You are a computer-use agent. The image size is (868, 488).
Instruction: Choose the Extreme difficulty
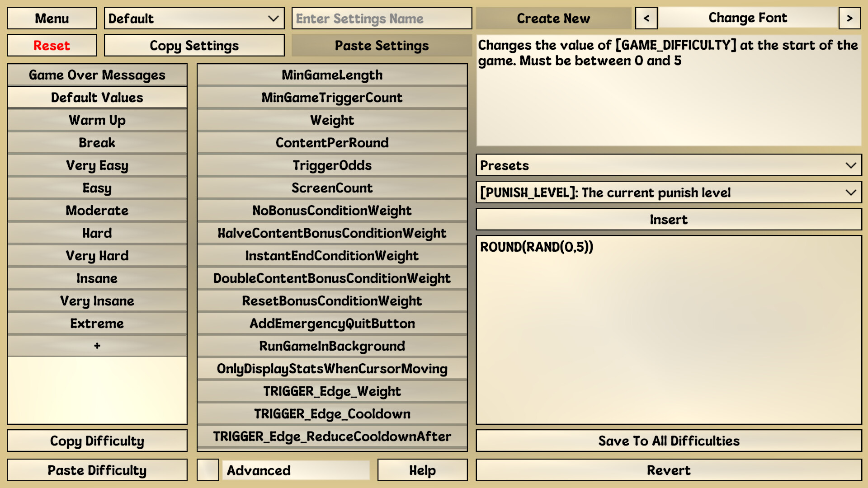point(97,324)
